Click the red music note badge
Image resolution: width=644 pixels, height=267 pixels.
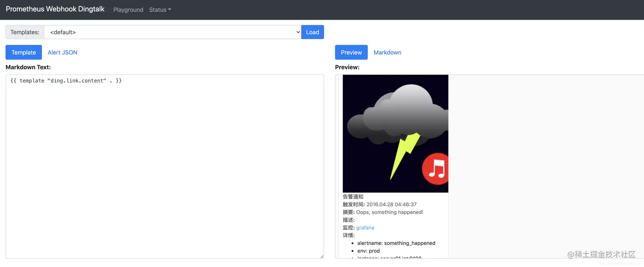point(435,168)
